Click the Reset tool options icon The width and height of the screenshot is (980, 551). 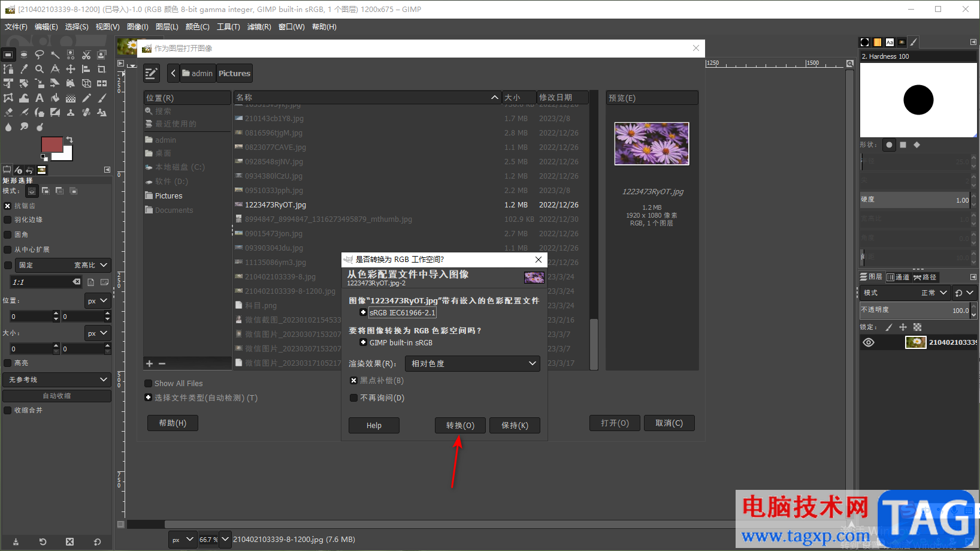tap(97, 541)
